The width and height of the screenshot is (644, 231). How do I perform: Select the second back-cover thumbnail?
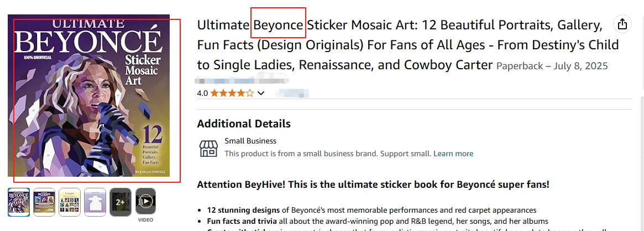click(x=44, y=202)
